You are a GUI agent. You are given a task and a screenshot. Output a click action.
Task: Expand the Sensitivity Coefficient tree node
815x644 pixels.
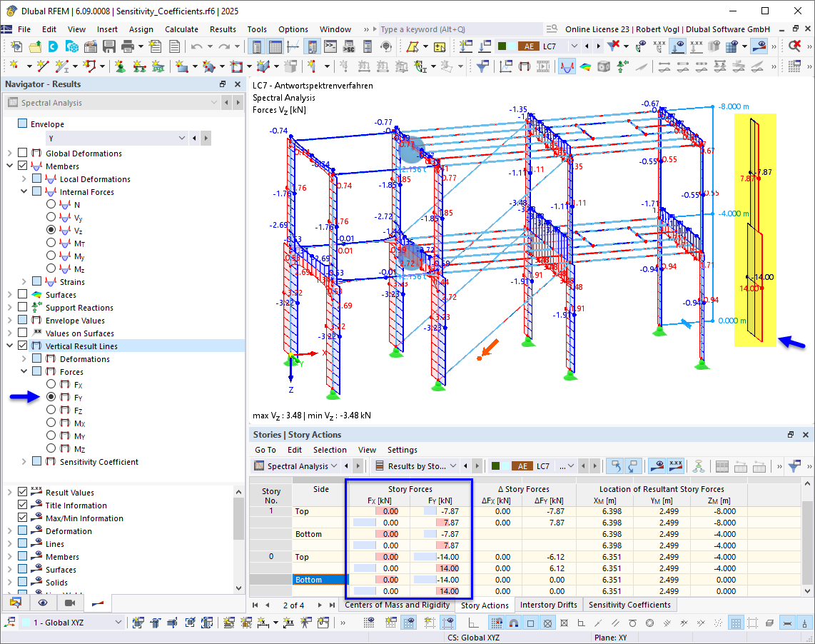24,462
